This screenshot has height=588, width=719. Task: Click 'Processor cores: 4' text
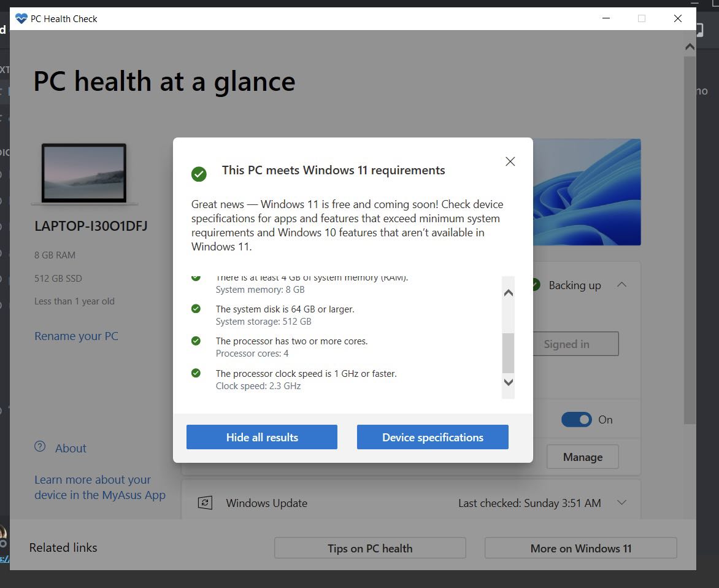252,354
